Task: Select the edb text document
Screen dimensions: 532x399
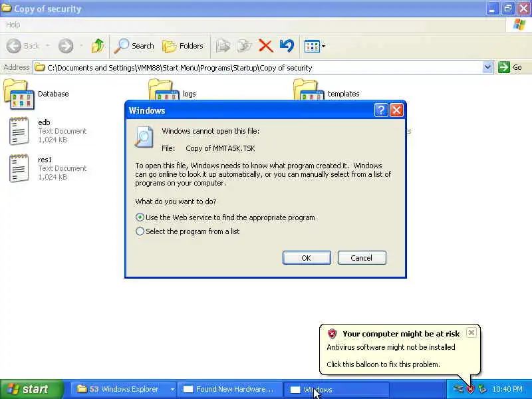Action: click(x=48, y=131)
